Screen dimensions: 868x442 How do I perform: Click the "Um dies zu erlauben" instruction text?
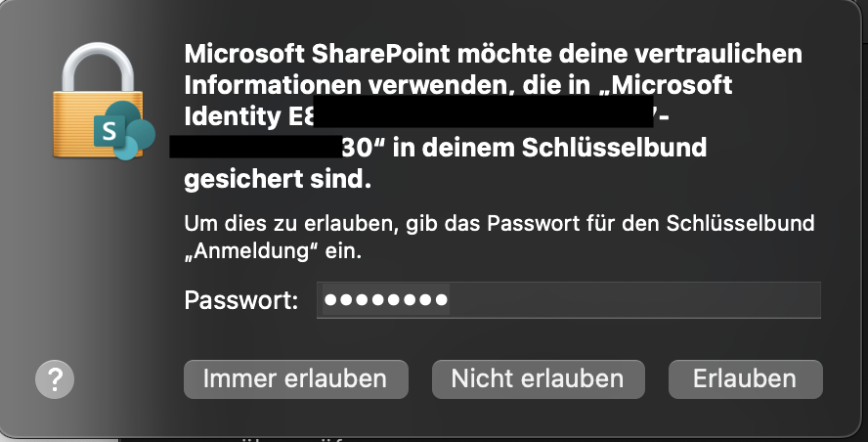283,223
